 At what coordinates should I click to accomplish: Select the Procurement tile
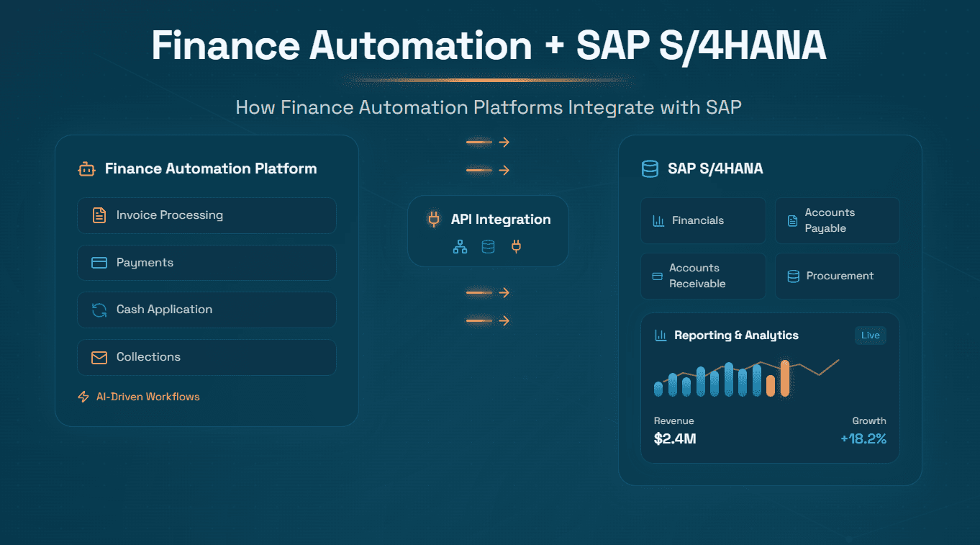pos(837,276)
